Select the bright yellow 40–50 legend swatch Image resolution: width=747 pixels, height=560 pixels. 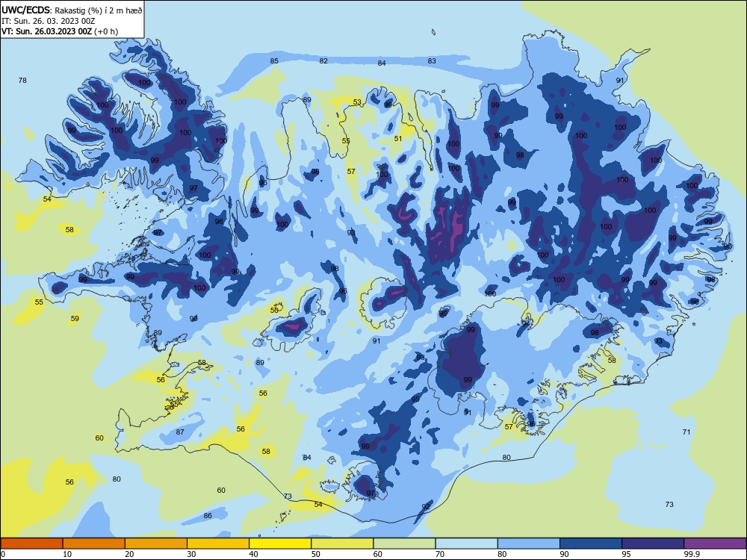[x=280, y=544]
